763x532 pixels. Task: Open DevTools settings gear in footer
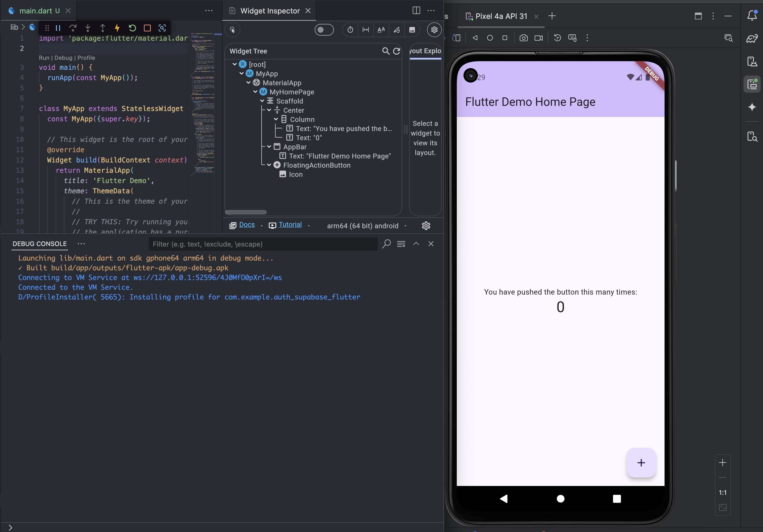point(426,226)
